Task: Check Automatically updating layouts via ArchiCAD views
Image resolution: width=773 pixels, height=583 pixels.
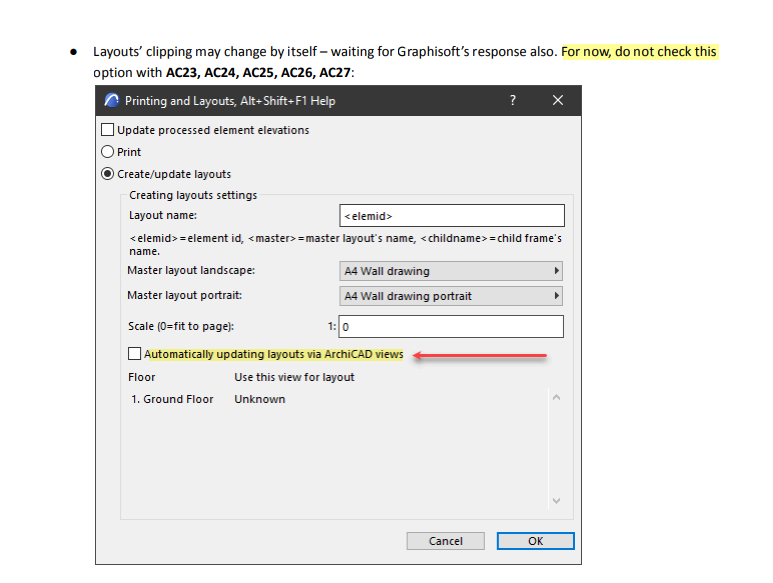Action: point(135,354)
